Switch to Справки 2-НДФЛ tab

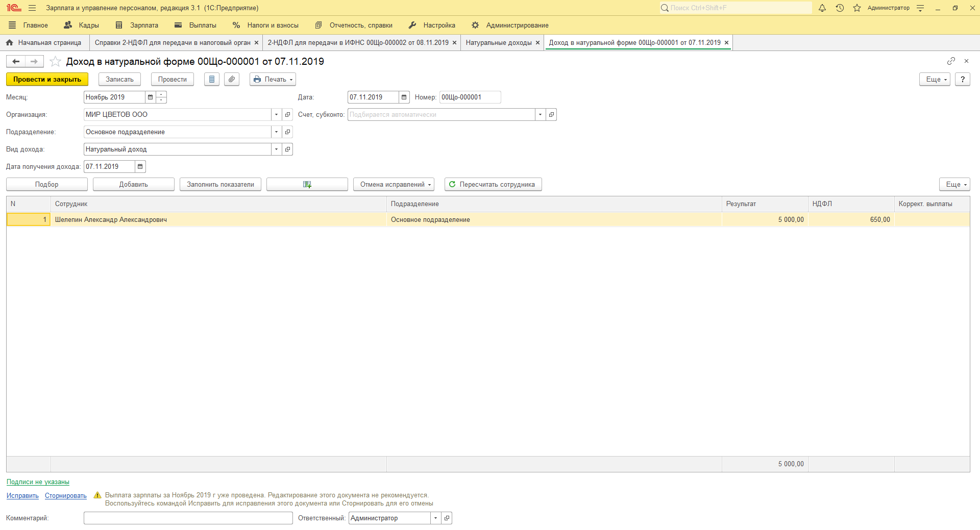(x=173, y=42)
